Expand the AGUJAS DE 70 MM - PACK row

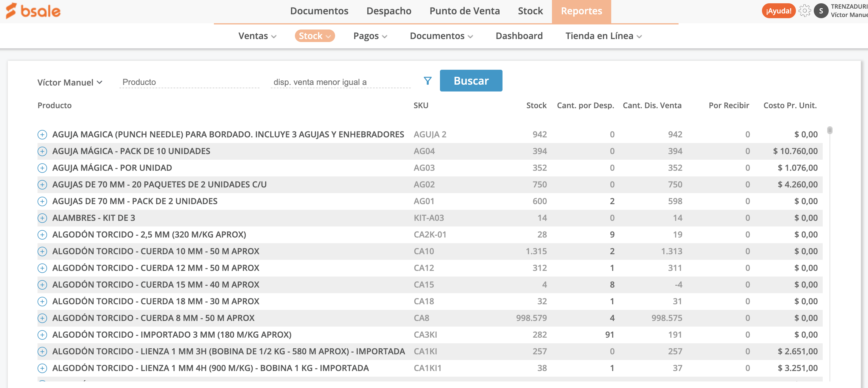42,201
